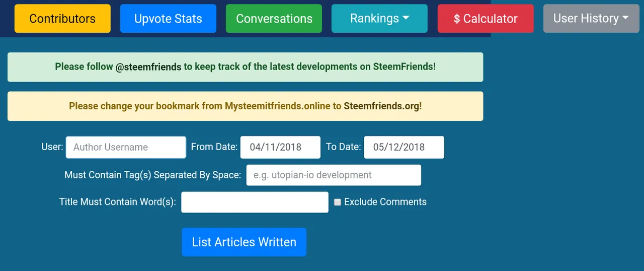Select the 'Title Must Contain Word(s):' label
This screenshot has width=644, height=271.
pos(118,202)
